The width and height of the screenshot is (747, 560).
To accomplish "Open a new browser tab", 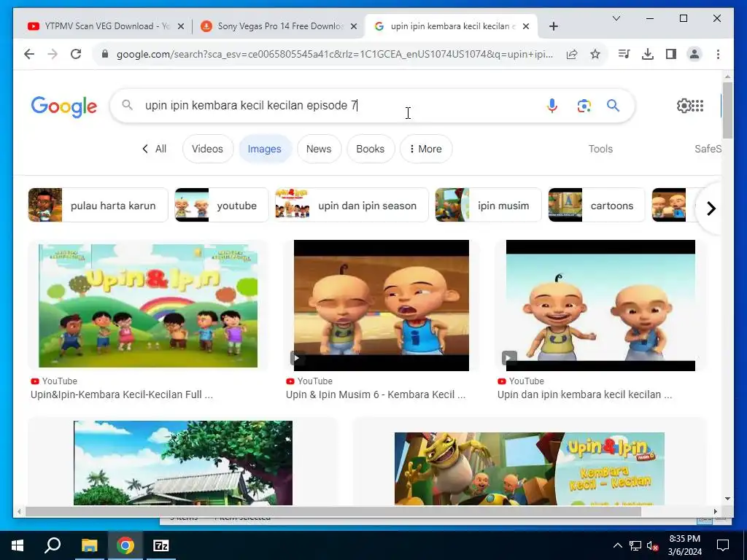I will tap(553, 26).
